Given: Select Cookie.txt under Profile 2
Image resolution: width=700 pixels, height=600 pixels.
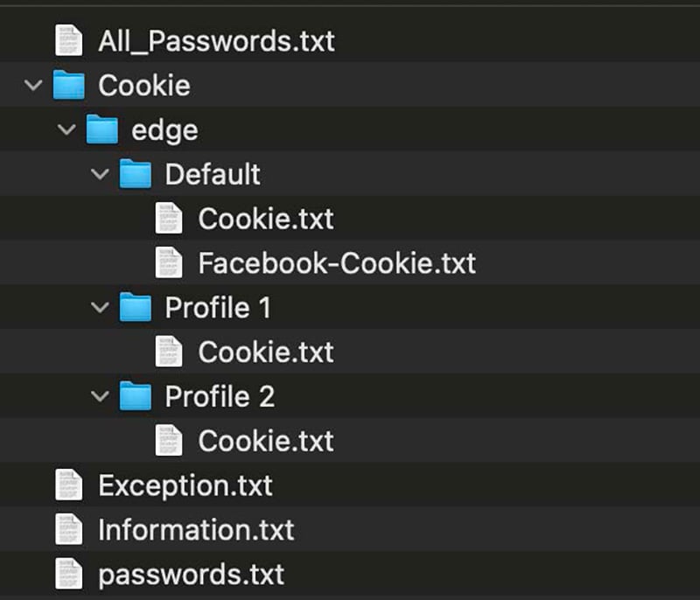Looking at the screenshot, I should (x=265, y=441).
